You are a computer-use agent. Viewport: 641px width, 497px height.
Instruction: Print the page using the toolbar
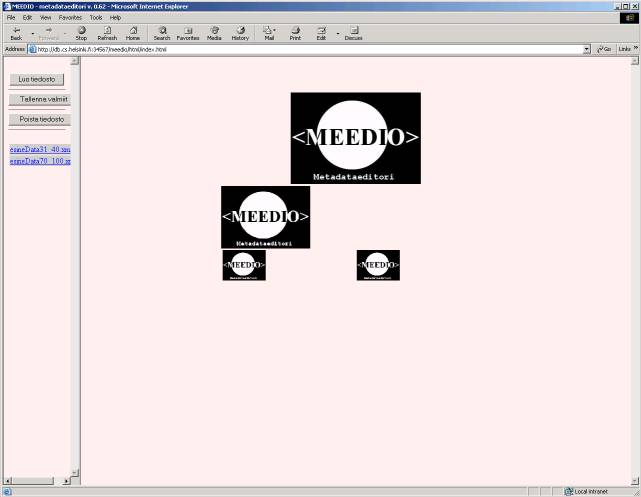coord(295,32)
